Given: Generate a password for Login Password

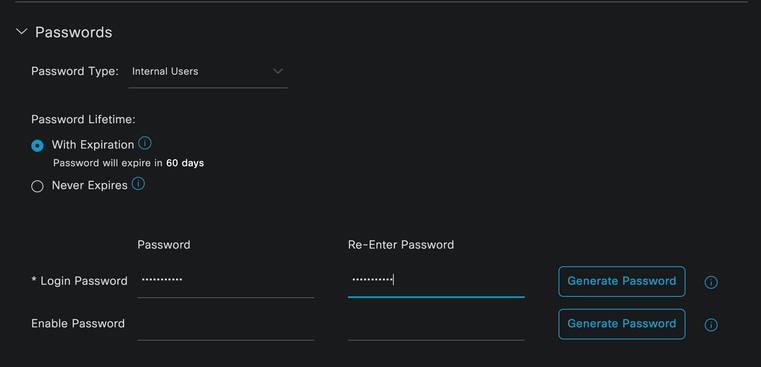Looking at the screenshot, I should pos(622,281).
